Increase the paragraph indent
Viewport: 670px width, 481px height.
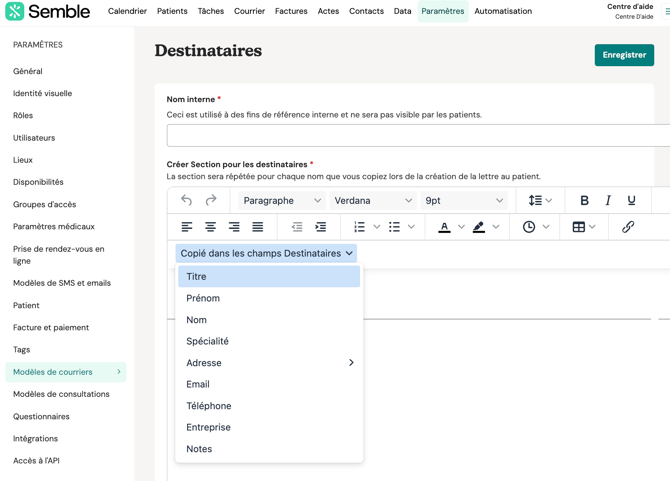click(321, 227)
